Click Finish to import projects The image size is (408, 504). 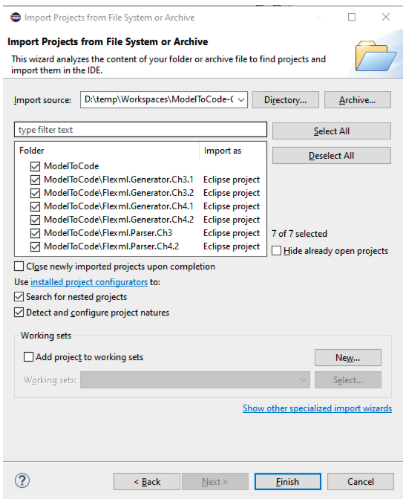288,482
